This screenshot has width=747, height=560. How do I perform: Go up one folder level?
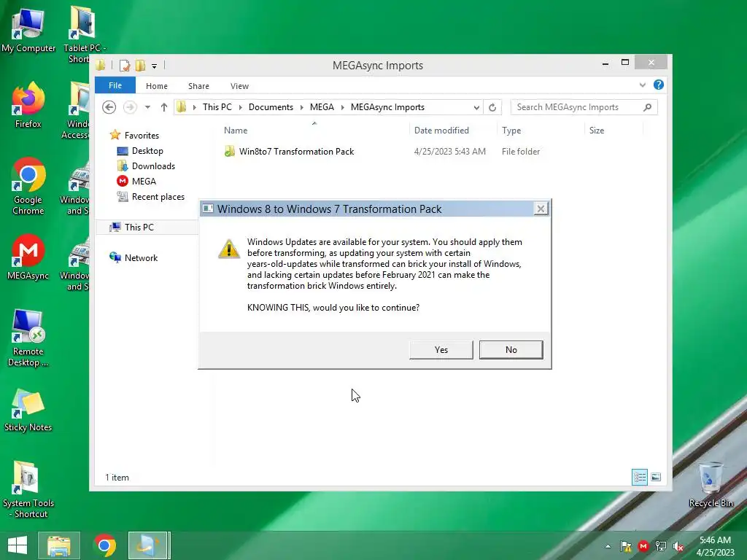click(164, 107)
